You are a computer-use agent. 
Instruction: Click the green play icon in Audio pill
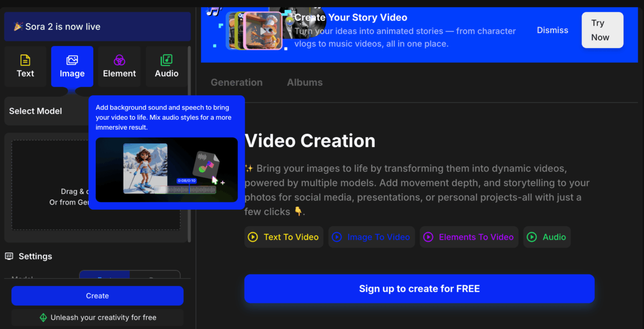532,237
